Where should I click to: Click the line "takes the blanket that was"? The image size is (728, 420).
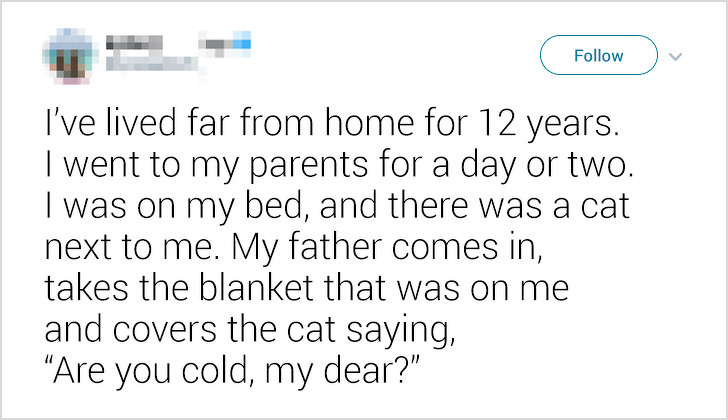[306, 288]
